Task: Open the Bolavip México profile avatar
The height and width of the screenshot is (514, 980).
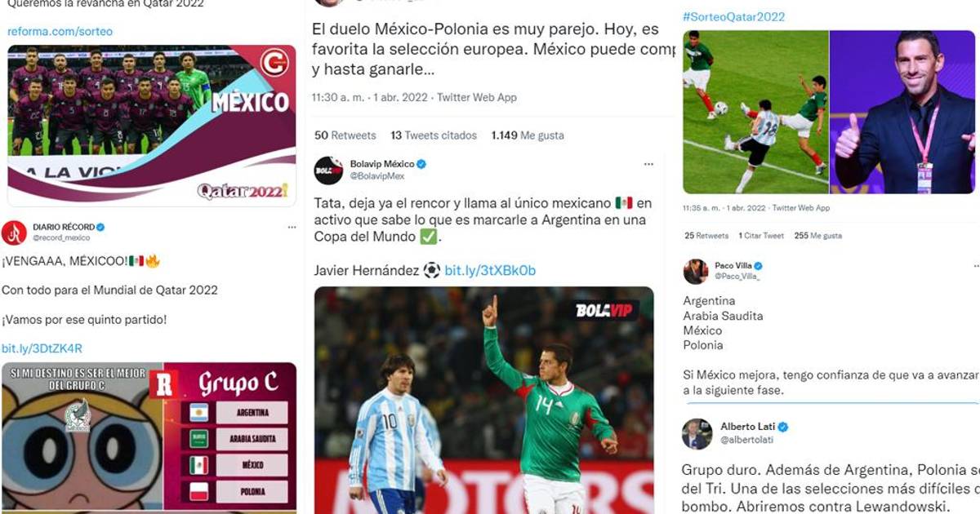Action: (x=328, y=170)
